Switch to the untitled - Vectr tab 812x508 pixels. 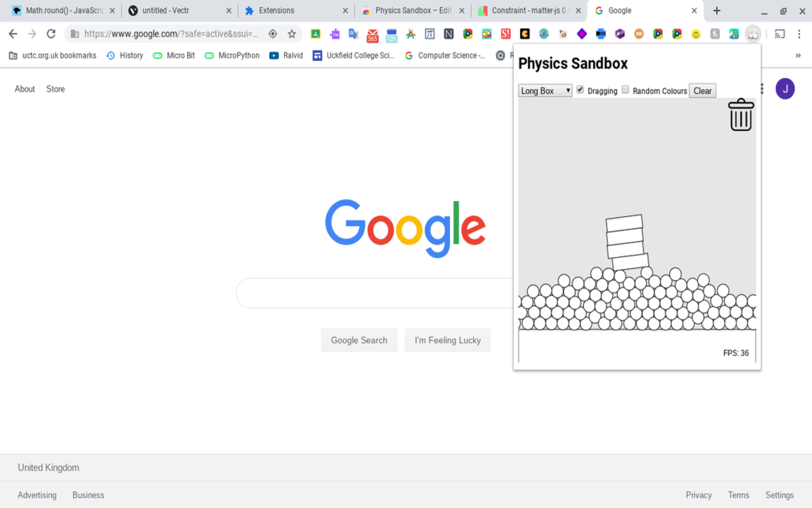[x=179, y=11]
